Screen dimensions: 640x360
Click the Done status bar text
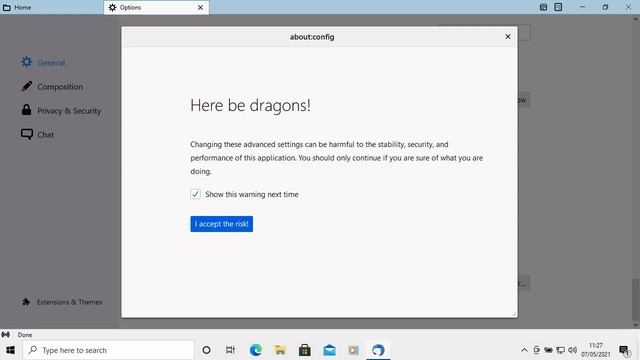[25, 335]
